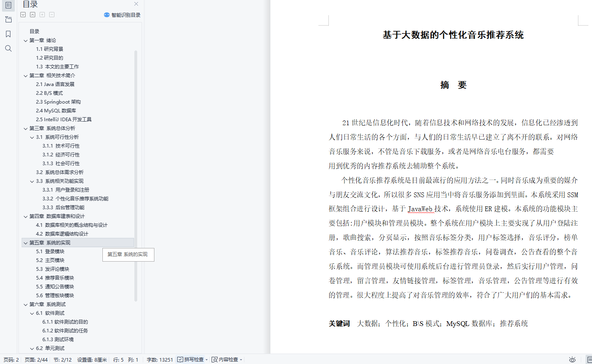Click the 关键词 label in document

339,323
